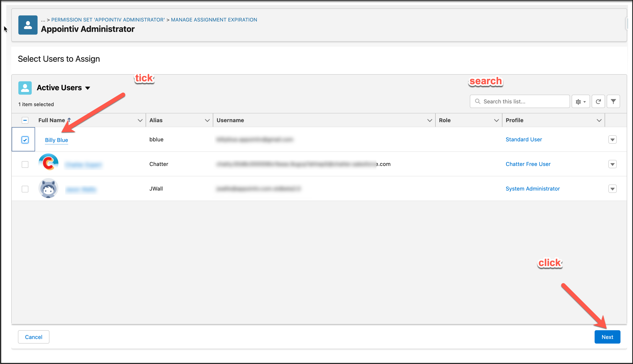Screen dimensions: 633x364
Task: Sort by the Profile column header
Action: point(514,120)
